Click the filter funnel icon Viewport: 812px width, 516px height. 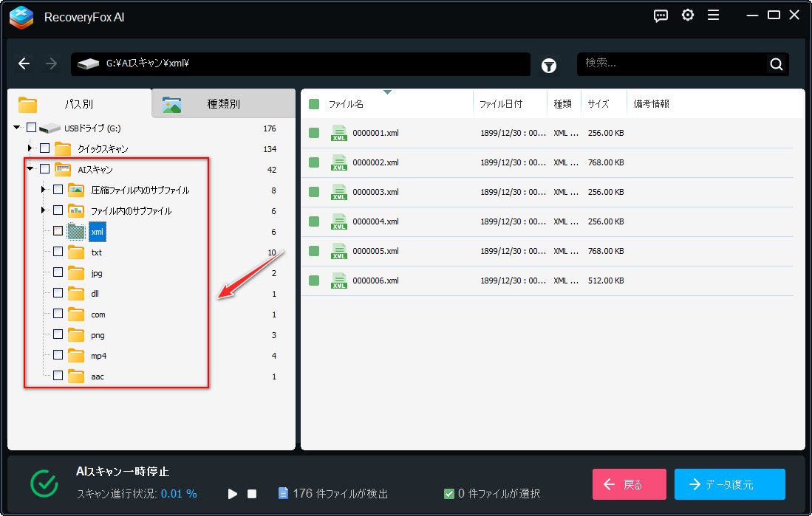(x=549, y=65)
